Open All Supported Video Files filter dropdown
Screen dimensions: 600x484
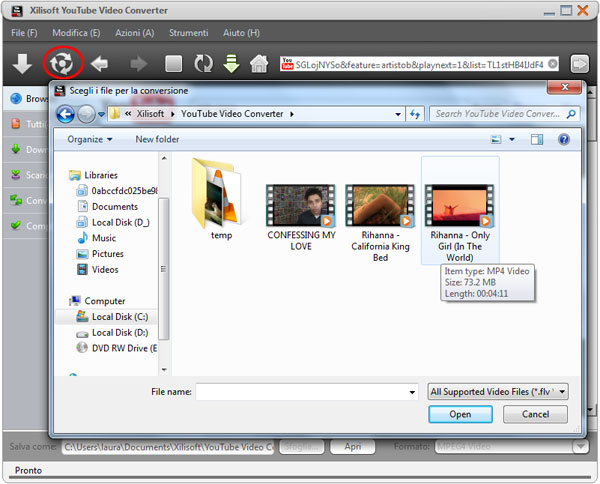point(498,392)
